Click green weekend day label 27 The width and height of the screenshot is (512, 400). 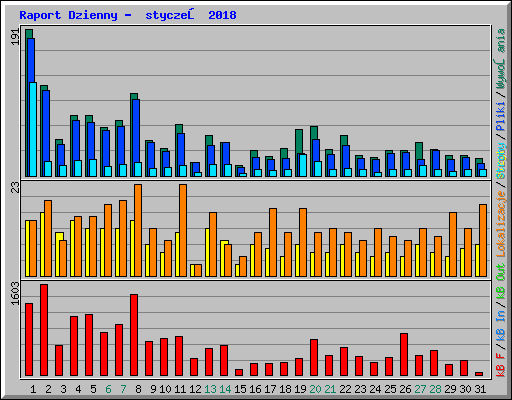[420, 389]
